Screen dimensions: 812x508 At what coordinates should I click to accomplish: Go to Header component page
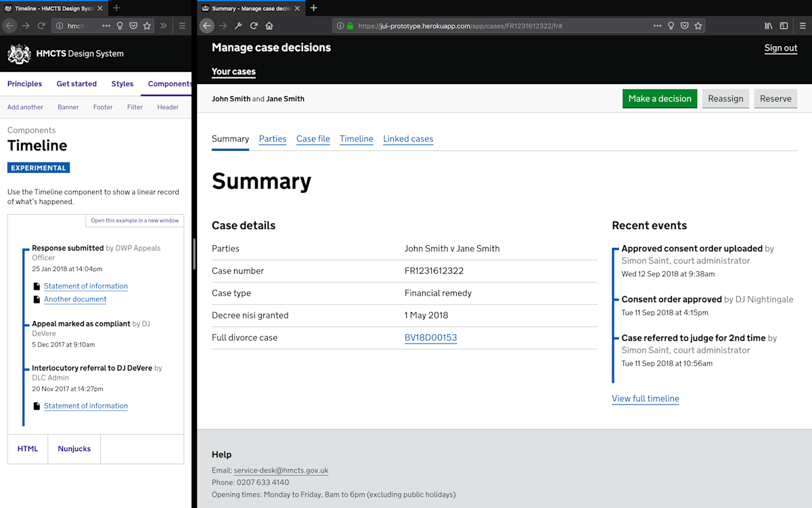point(168,107)
